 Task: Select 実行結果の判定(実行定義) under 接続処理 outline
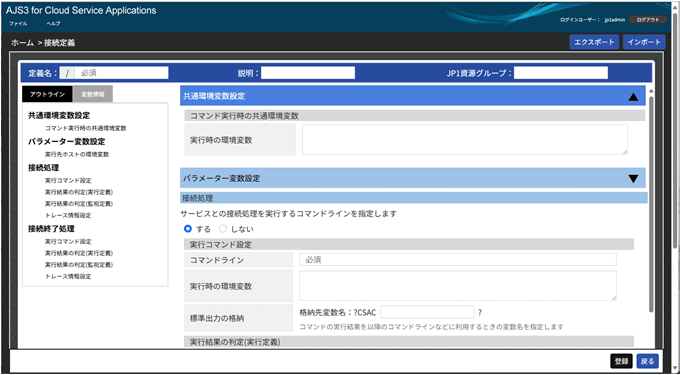[79, 192]
